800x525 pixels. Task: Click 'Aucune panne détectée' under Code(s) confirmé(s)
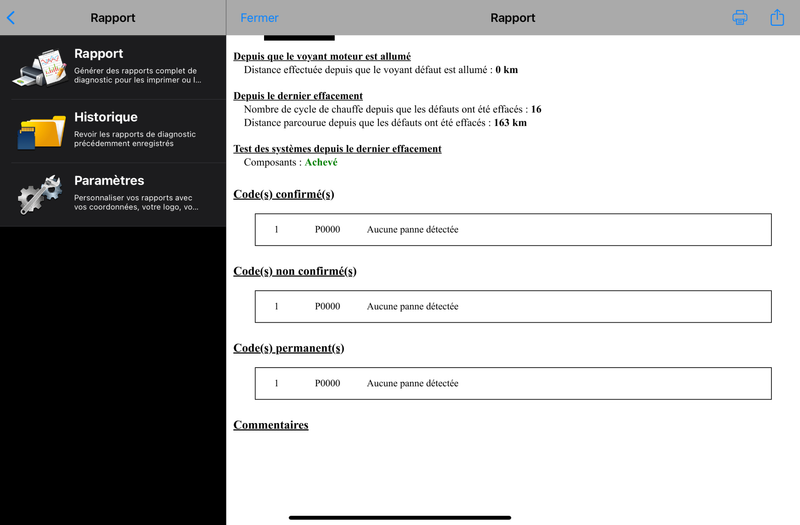[x=412, y=230]
